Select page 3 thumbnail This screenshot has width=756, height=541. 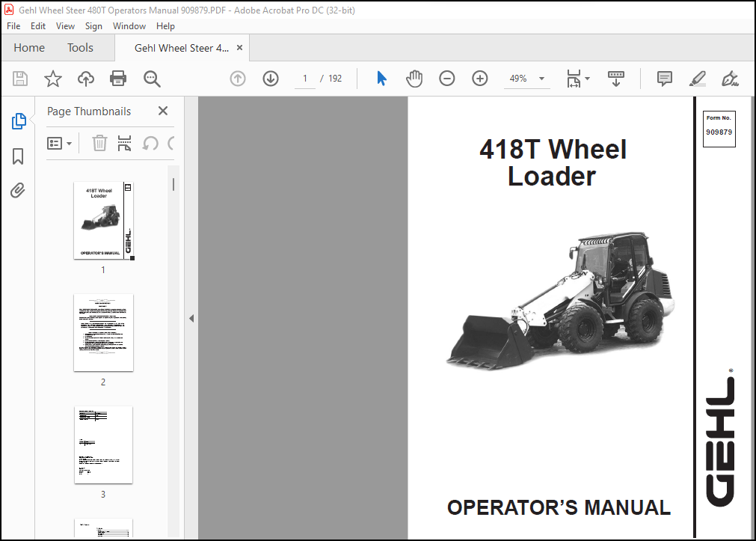tap(104, 445)
